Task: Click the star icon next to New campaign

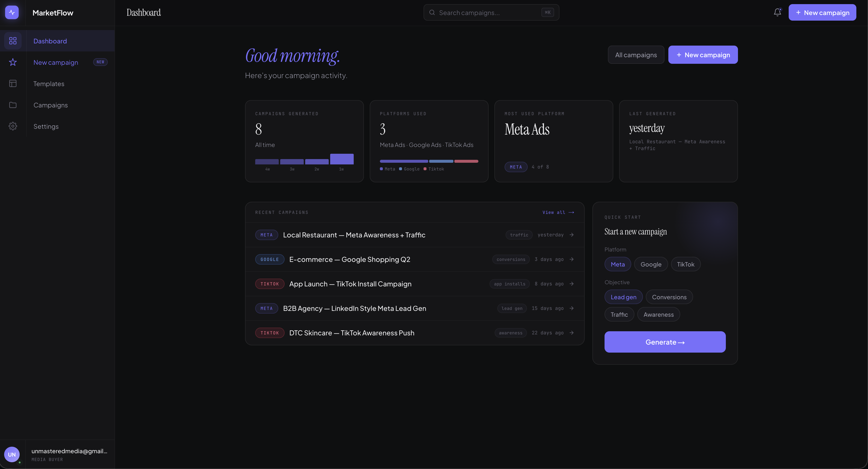Action: tap(13, 62)
